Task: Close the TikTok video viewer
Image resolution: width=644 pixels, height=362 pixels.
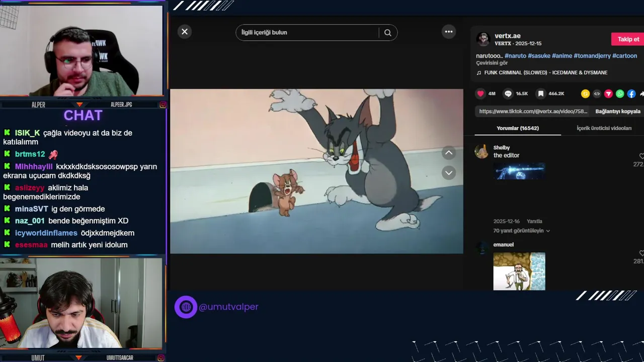Action: (185, 32)
